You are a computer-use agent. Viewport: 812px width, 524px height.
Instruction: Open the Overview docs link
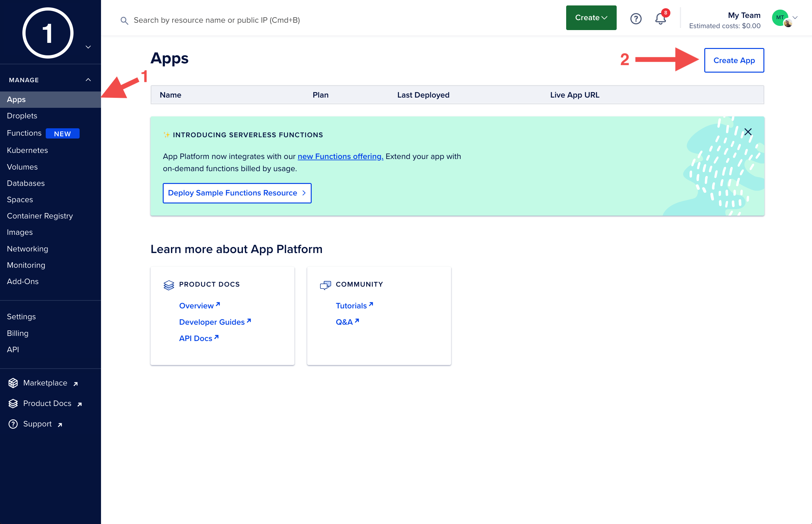(199, 306)
